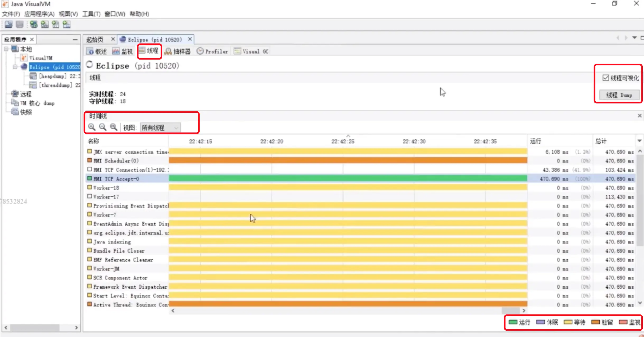Open the Profiler clock icon tab
644x337 pixels.
click(200, 51)
